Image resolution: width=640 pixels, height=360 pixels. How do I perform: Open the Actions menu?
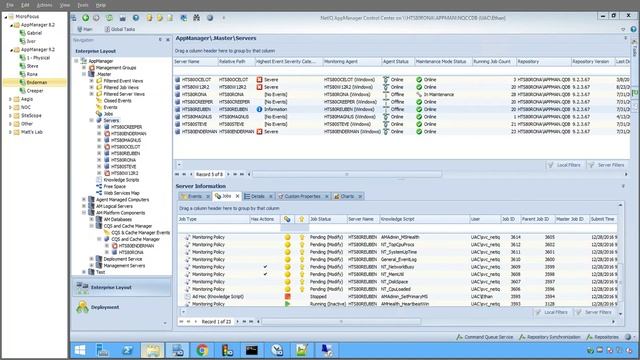tap(44, 5)
